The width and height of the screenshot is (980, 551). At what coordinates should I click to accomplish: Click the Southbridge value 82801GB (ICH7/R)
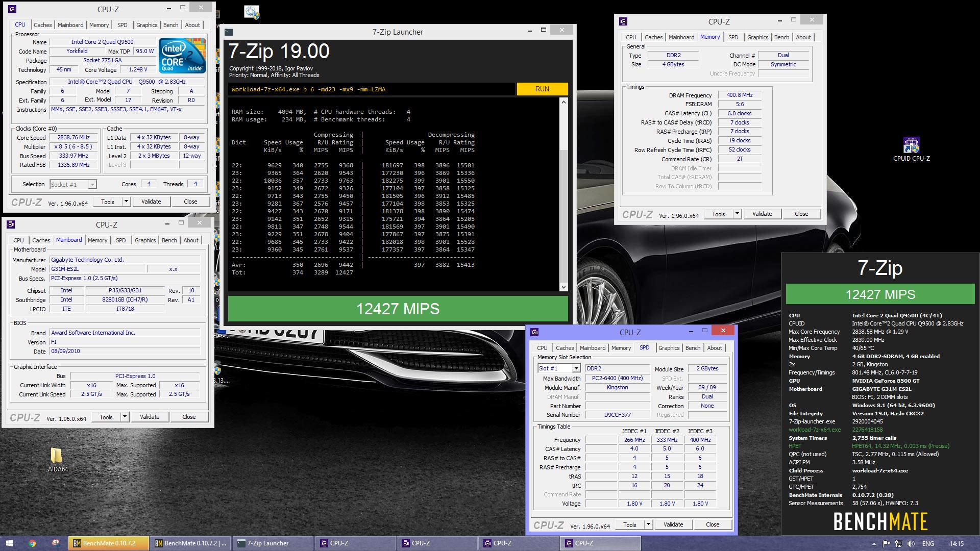[x=125, y=299]
